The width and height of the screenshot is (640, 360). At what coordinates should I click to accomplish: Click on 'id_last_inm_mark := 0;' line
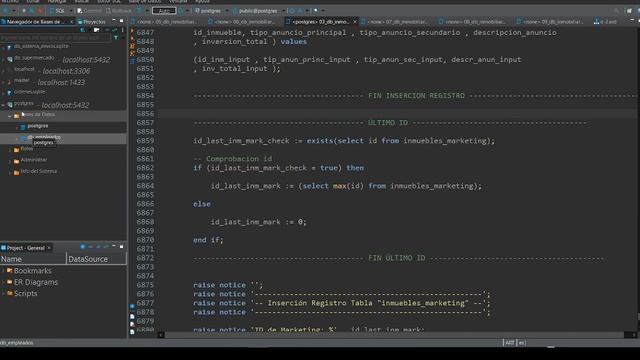click(258, 222)
